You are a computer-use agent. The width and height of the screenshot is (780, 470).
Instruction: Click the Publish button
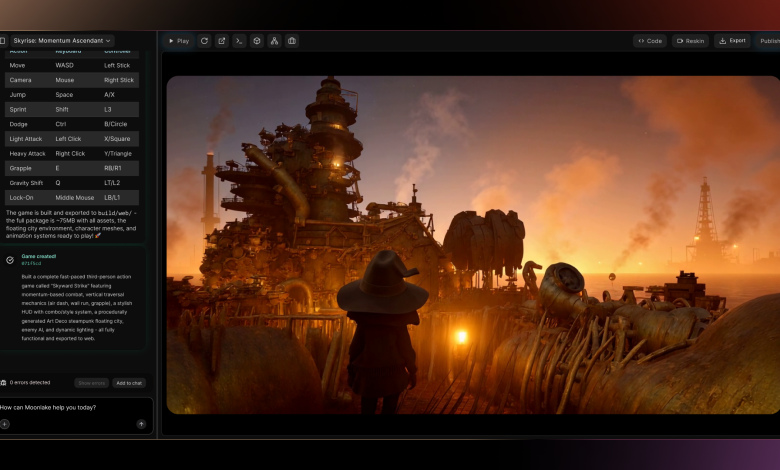769,41
